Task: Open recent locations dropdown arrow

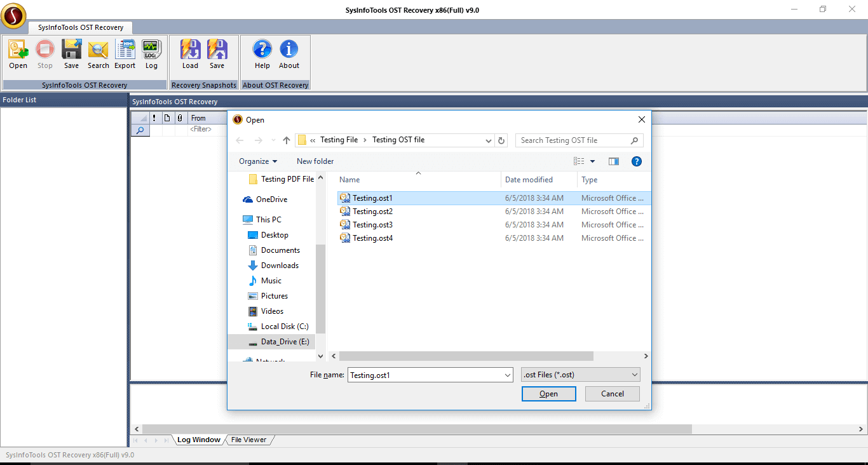Action: tap(273, 140)
